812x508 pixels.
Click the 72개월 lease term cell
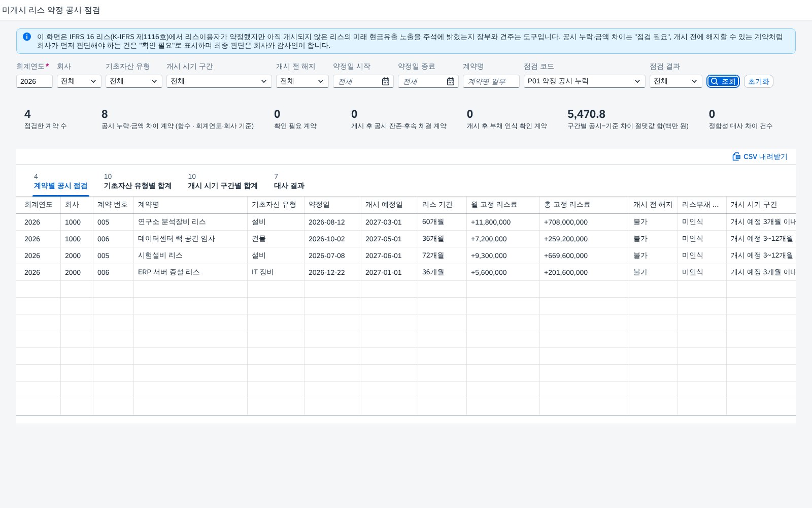click(x=442, y=256)
